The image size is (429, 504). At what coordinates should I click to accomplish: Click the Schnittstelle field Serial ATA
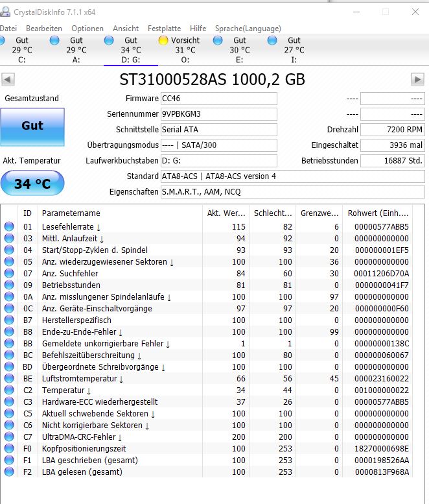[218, 130]
